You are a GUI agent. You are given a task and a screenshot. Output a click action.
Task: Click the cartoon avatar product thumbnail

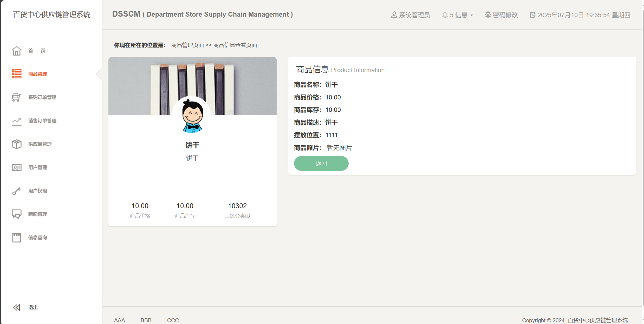pos(192,116)
